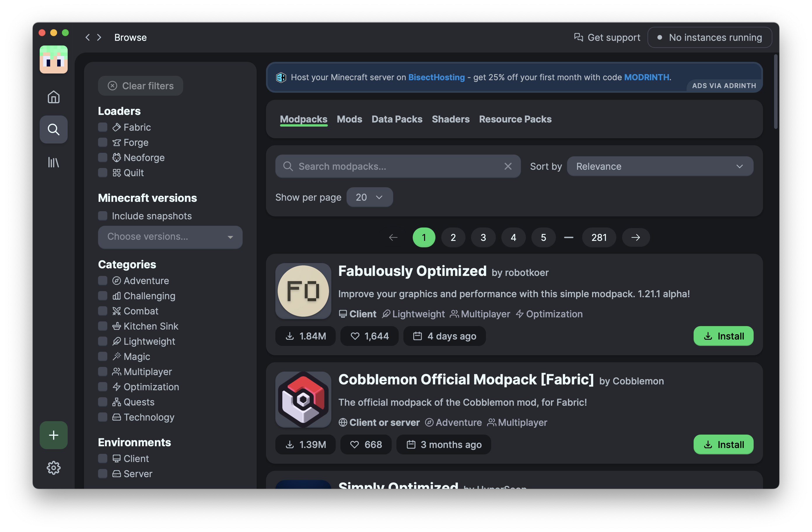Image resolution: width=812 pixels, height=532 pixels.
Task: Check the Optimization category filter
Action: click(x=103, y=387)
